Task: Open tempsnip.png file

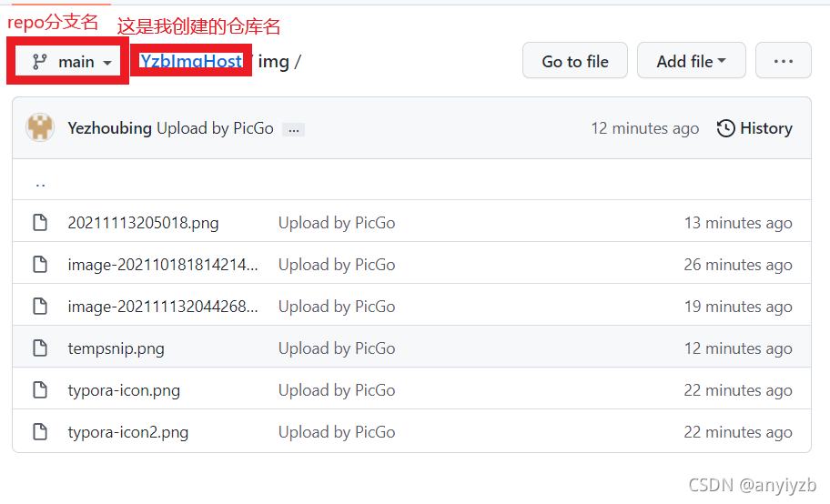Action: tap(116, 348)
